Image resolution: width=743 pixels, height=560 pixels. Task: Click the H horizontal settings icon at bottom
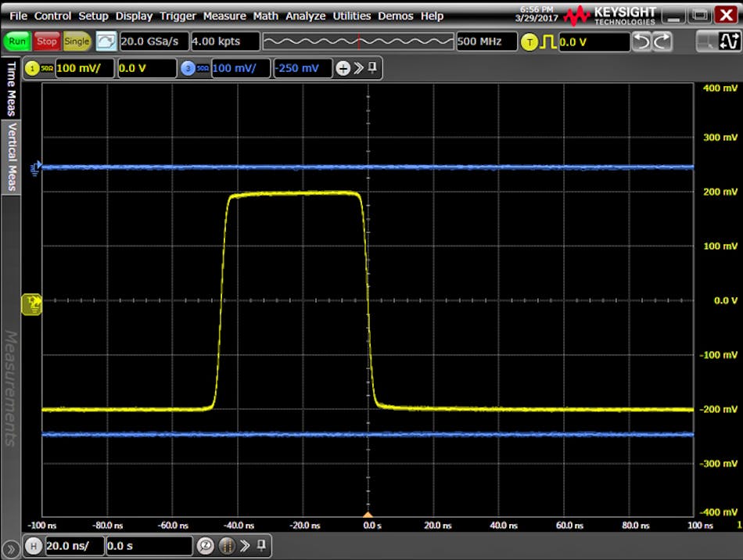(x=34, y=546)
